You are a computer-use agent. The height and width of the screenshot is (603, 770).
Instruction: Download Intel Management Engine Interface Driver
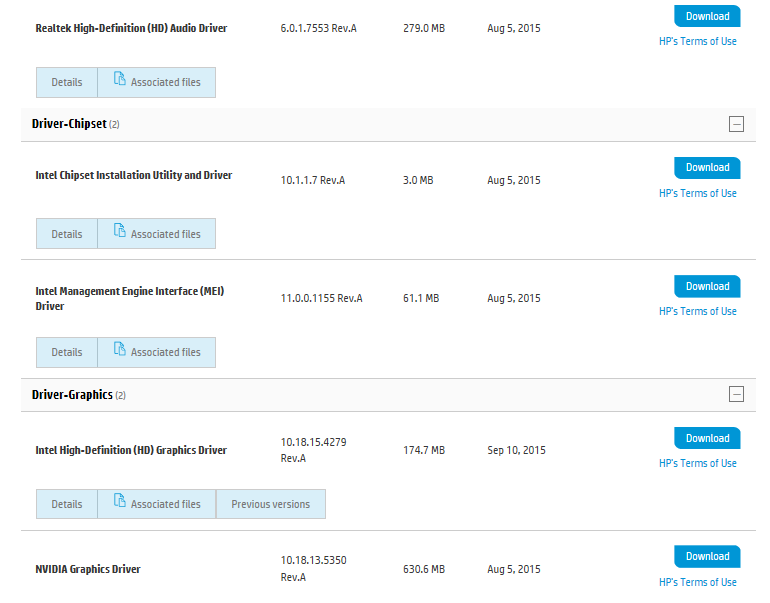coord(707,286)
